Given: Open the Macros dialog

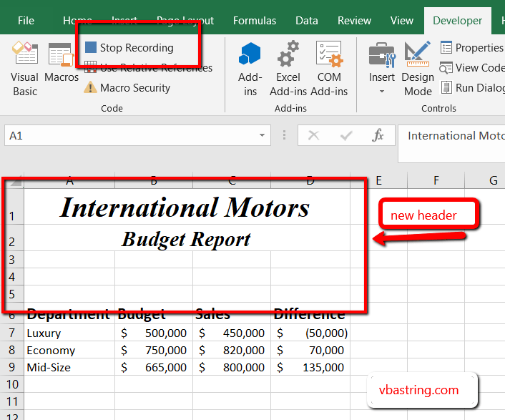Looking at the screenshot, I should pos(62,62).
